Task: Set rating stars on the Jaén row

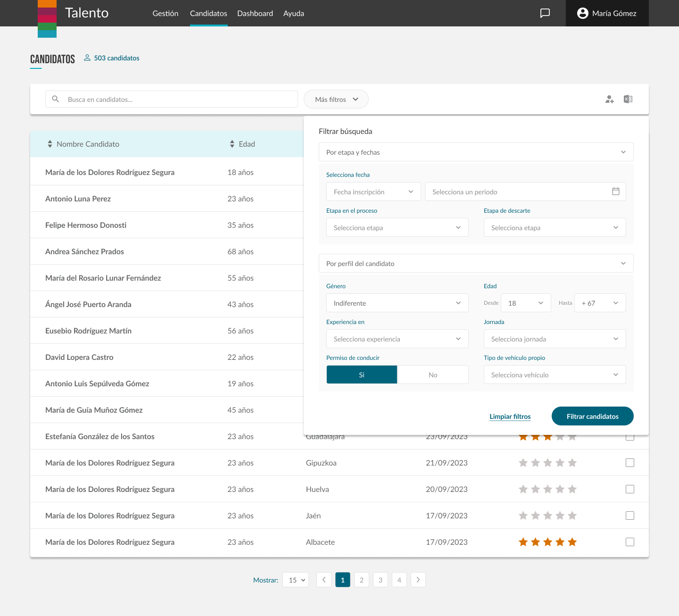Action: (547, 516)
